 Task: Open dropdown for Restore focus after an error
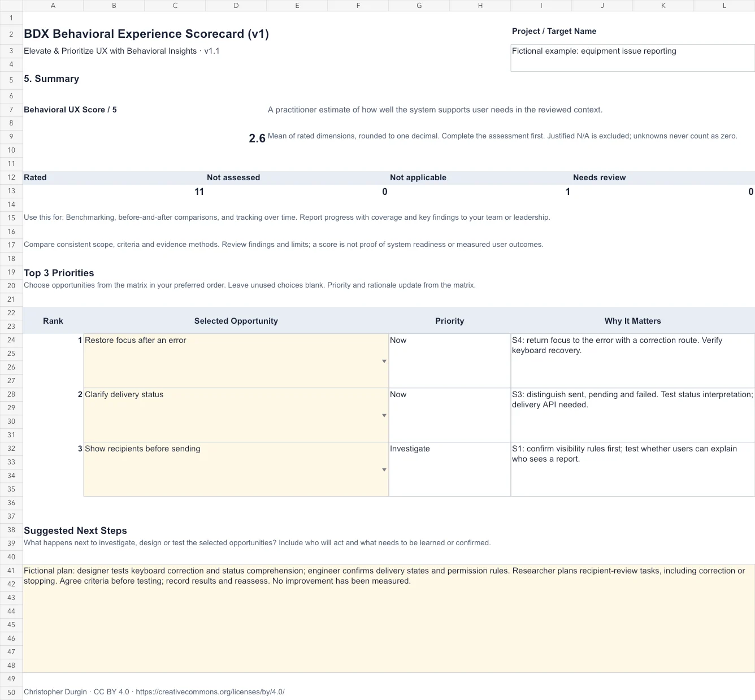(384, 361)
